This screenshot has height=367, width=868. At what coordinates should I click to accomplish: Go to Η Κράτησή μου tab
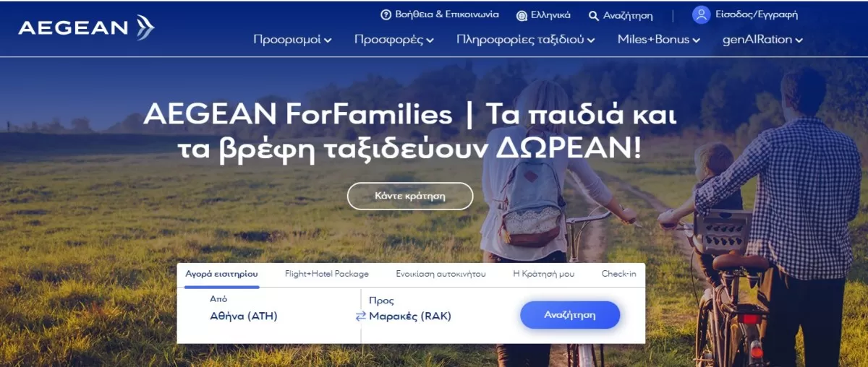(543, 274)
